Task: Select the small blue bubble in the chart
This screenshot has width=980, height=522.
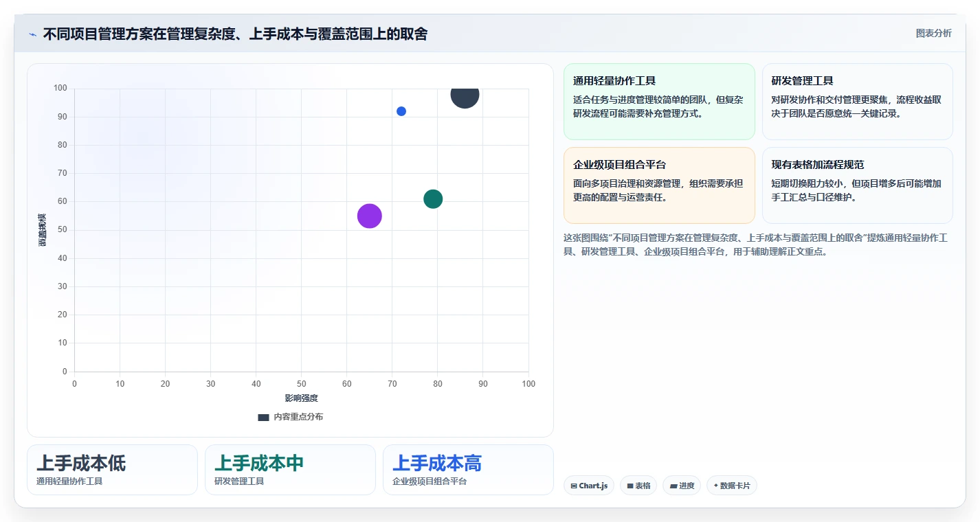Action: point(401,111)
